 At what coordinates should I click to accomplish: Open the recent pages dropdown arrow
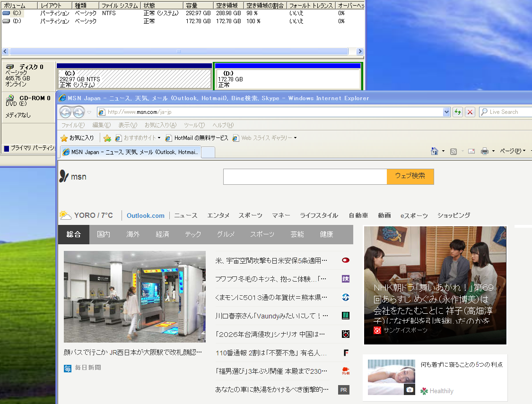point(89,112)
